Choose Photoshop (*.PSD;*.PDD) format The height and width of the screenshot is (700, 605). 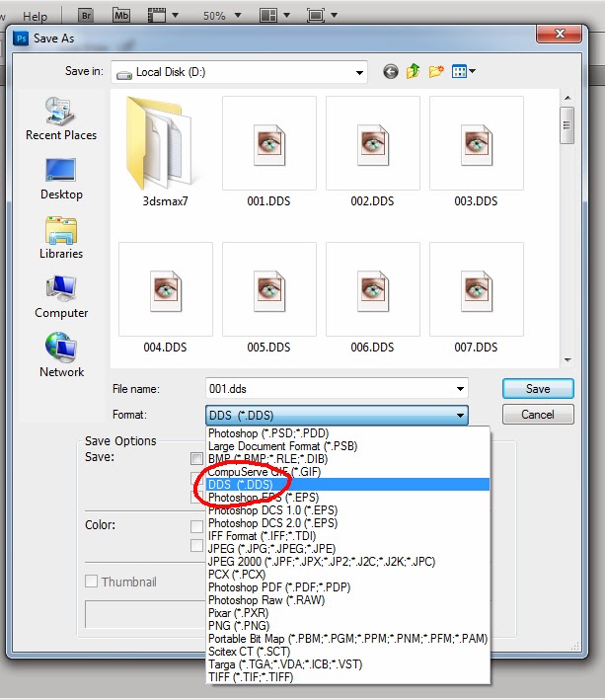tap(347, 433)
